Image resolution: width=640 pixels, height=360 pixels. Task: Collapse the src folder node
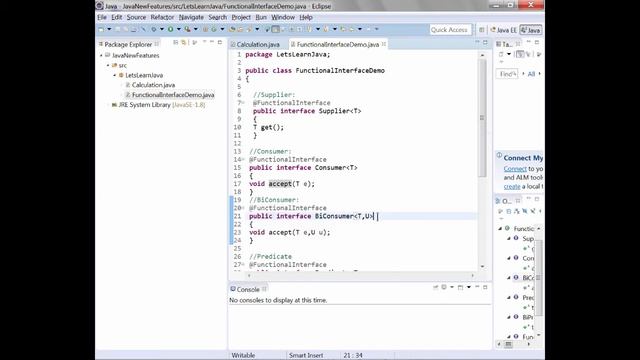coord(108,65)
